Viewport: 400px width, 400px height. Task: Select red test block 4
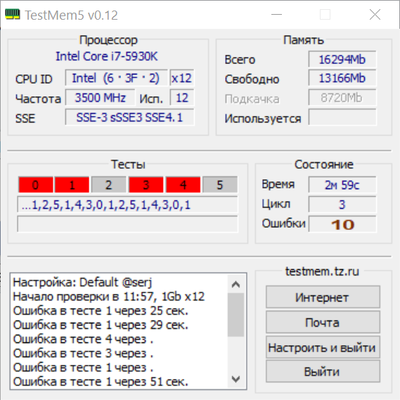point(183,185)
